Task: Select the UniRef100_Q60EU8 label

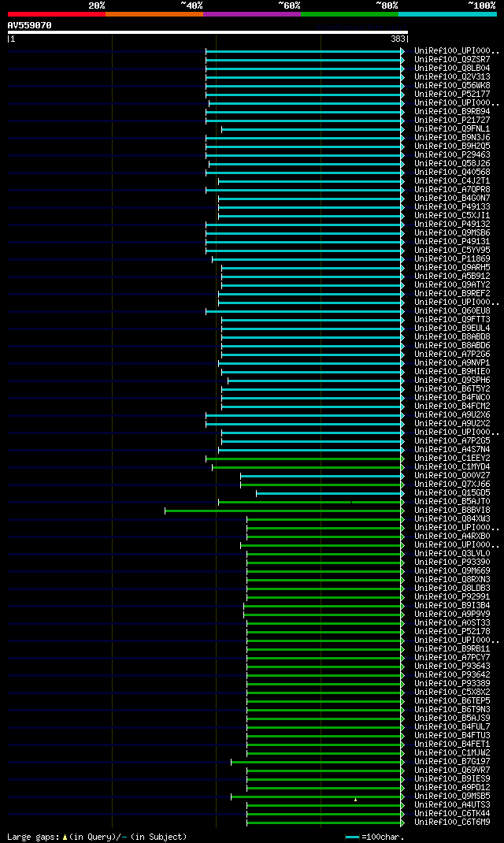Action: [x=452, y=311]
